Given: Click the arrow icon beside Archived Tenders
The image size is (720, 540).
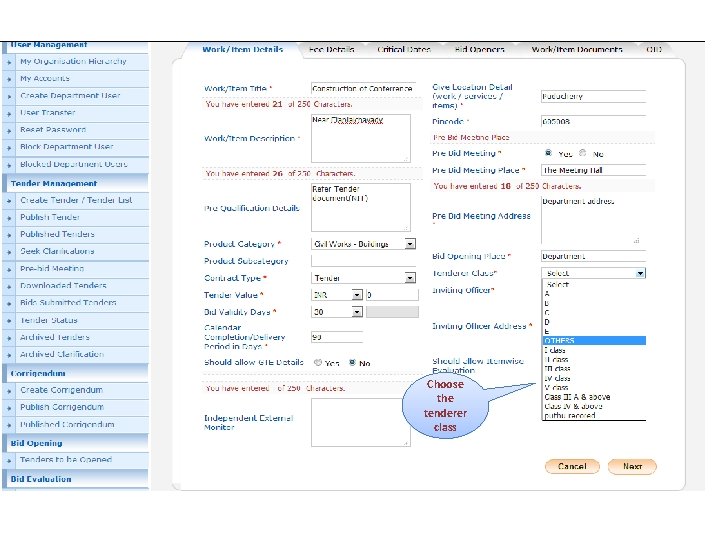Looking at the screenshot, I should pos(9,338).
